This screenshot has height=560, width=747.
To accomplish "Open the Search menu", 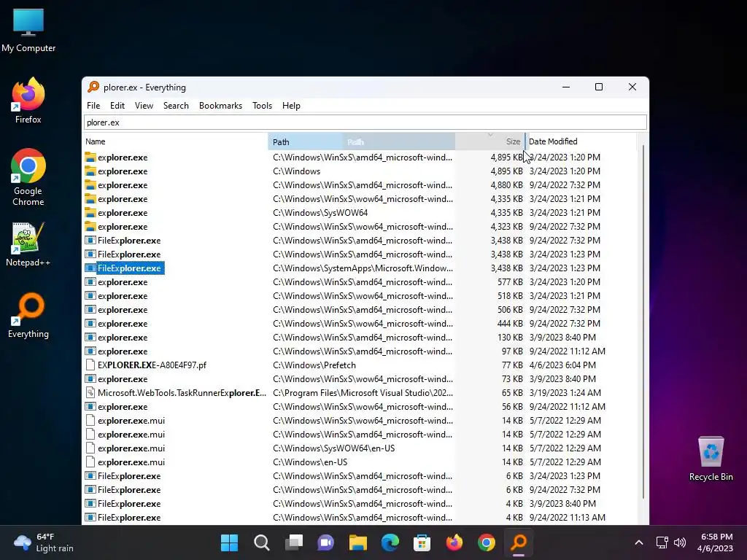I will pyautogui.click(x=176, y=106).
